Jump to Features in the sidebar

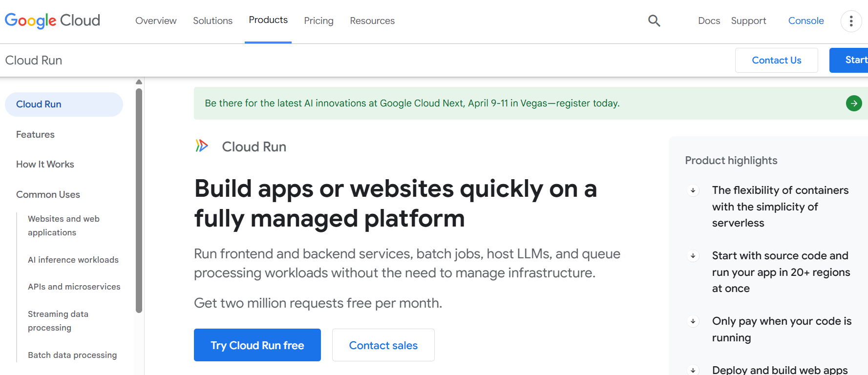pos(35,134)
